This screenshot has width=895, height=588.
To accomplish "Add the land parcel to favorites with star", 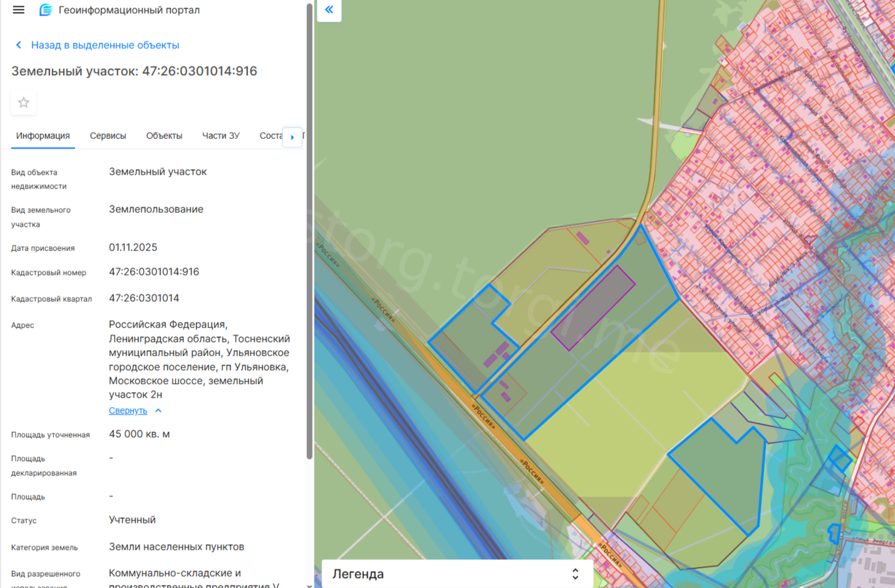I will (x=24, y=103).
